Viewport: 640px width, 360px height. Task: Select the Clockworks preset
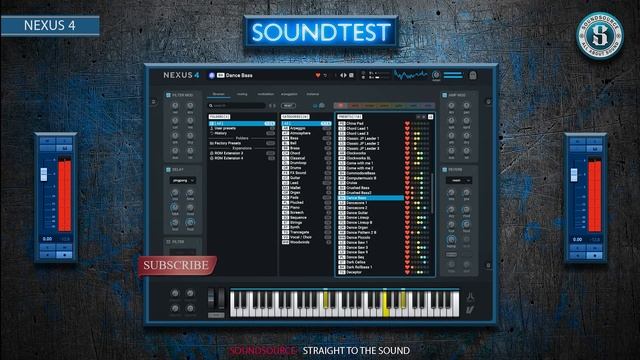[x=371, y=153]
